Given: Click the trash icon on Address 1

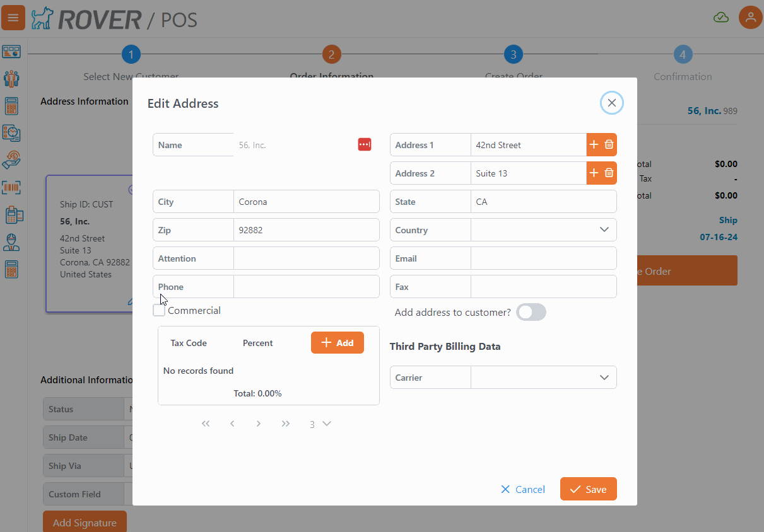Looking at the screenshot, I should 609,145.
